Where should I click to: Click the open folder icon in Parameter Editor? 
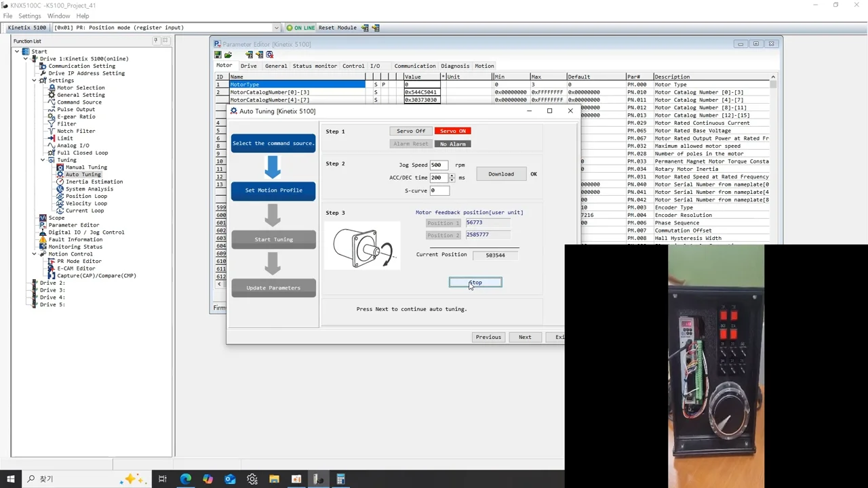pos(228,55)
